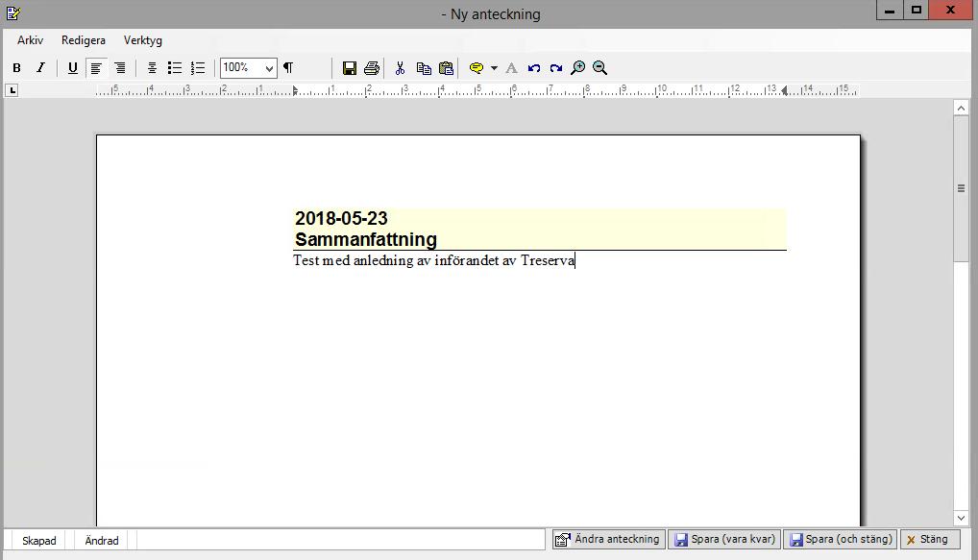The height and width of the screenshot is (560, 978).
Task: Select the Skapad status field
Action: coord(38,541)
